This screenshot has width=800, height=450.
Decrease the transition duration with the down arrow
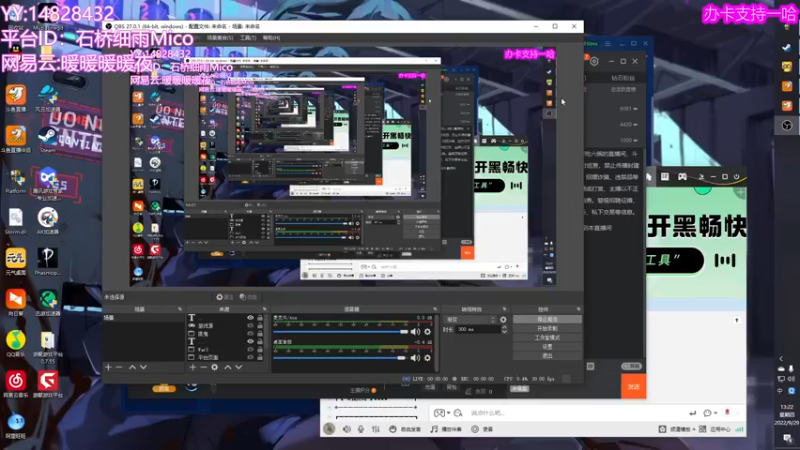[x=504, y=332]
